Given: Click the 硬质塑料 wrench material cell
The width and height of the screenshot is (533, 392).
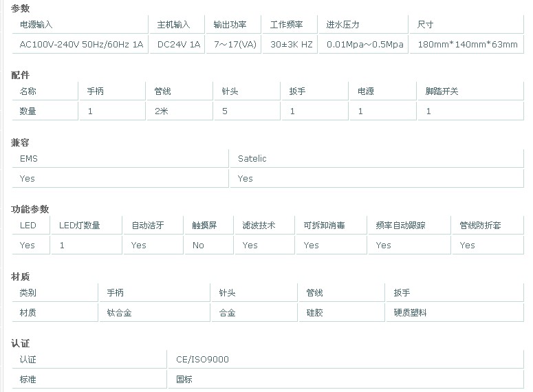Looking at the screenshot, I should (x=455, y=312).
